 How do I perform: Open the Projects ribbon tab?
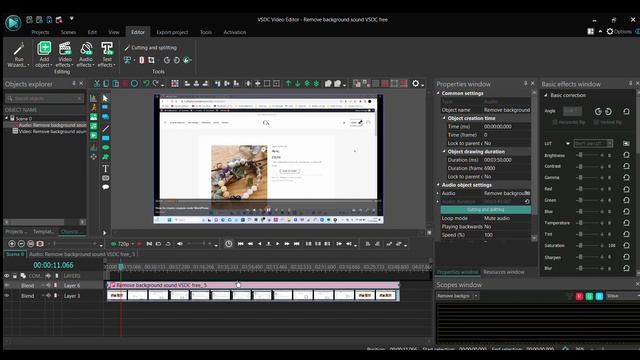[40, 32]
